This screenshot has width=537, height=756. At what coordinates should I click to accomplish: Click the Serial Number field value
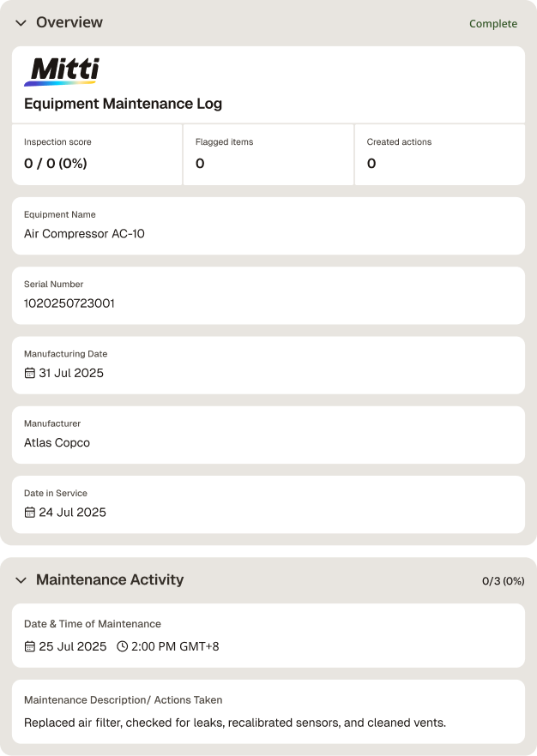[x=69, y=303]
